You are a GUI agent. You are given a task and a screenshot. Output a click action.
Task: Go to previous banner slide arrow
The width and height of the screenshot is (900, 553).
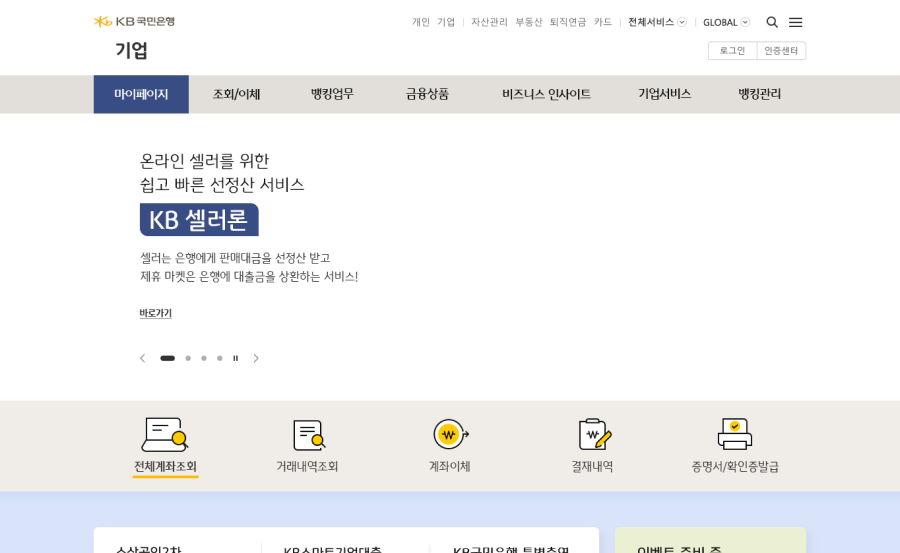tap(142, 358)
